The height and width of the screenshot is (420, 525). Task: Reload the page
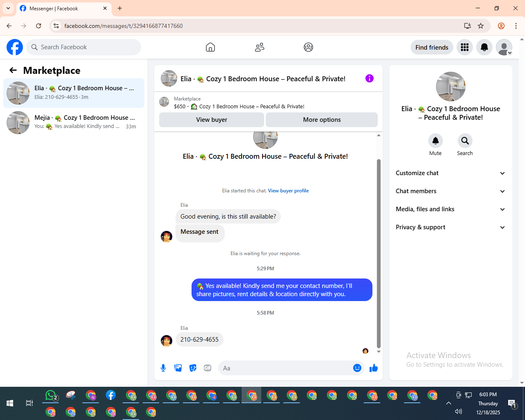point(39,26)
